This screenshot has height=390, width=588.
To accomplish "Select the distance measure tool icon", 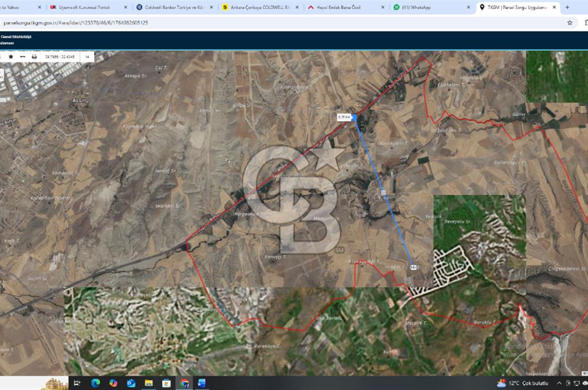I will 22,57.
